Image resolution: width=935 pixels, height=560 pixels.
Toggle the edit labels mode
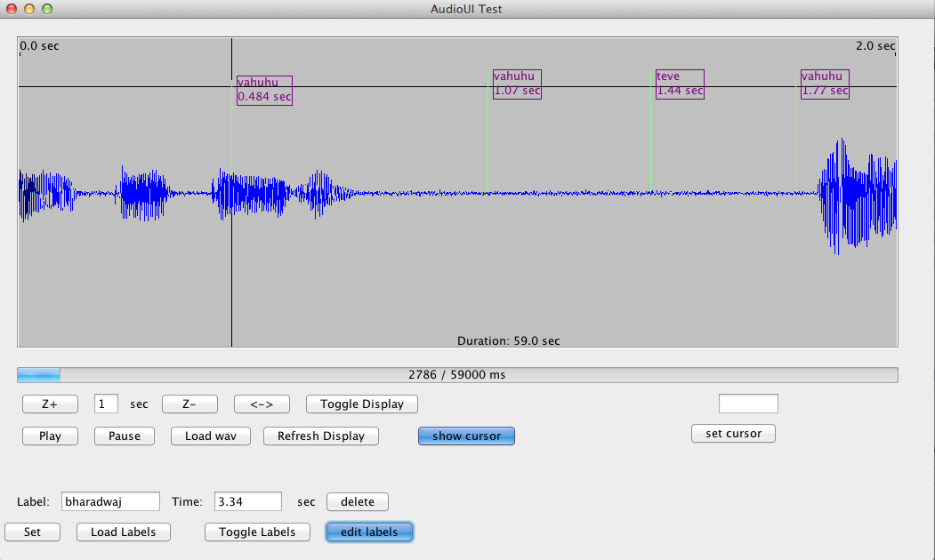(369, 532)
